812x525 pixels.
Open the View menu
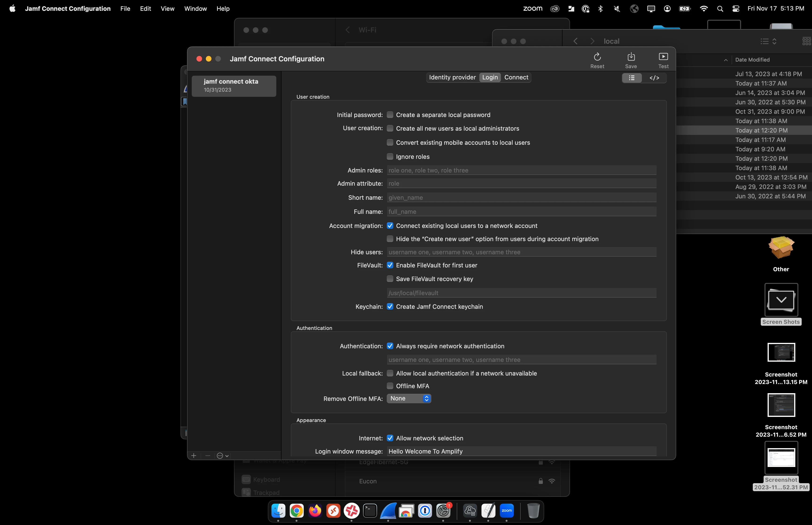click(x=167, y=8)
